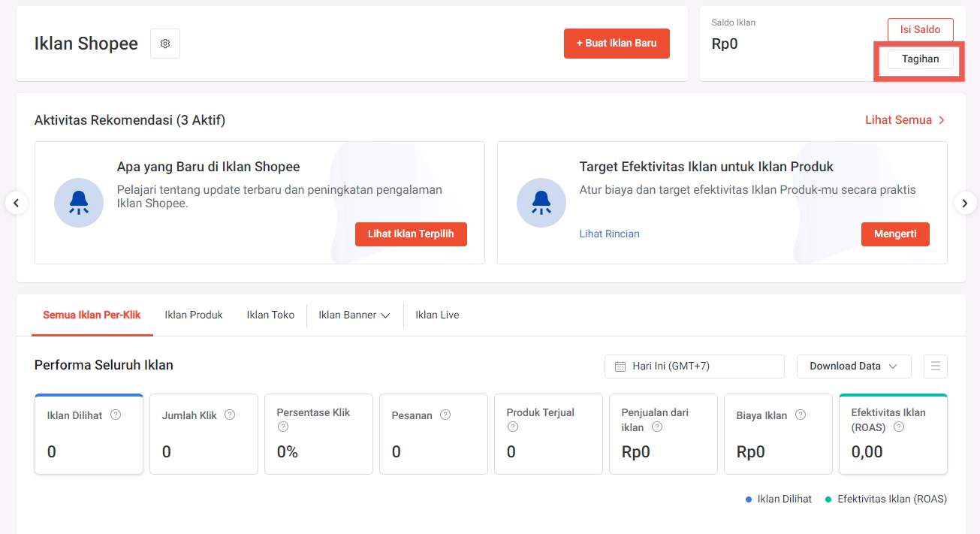Select the Penjualan dari iklan card
Screen dimensions: 980x534
pos(663,434)
